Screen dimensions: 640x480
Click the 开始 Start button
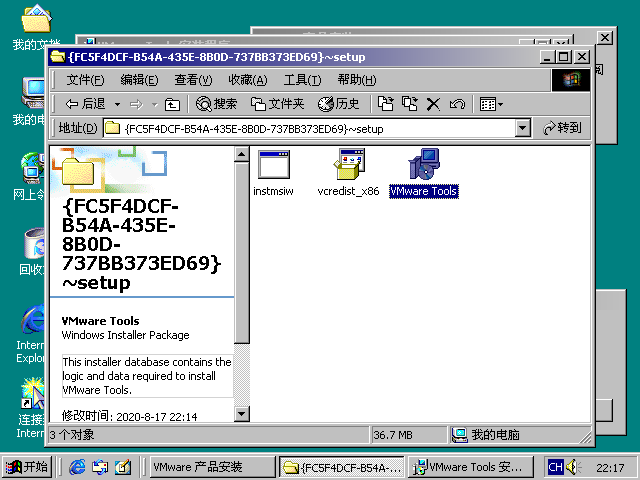click(27, 467)
